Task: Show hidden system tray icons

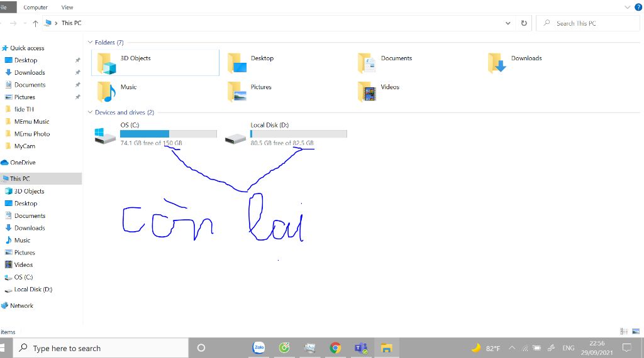Action: tap(512, 348)
